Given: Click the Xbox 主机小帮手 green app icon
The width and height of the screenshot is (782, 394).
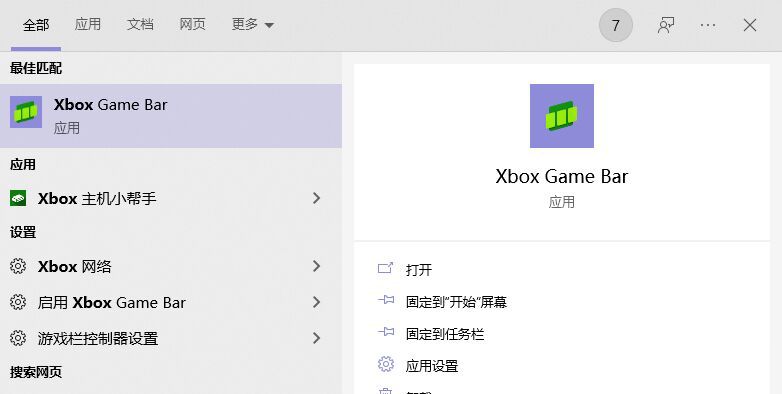Looking at the screenshot, I should pos(18,198).
